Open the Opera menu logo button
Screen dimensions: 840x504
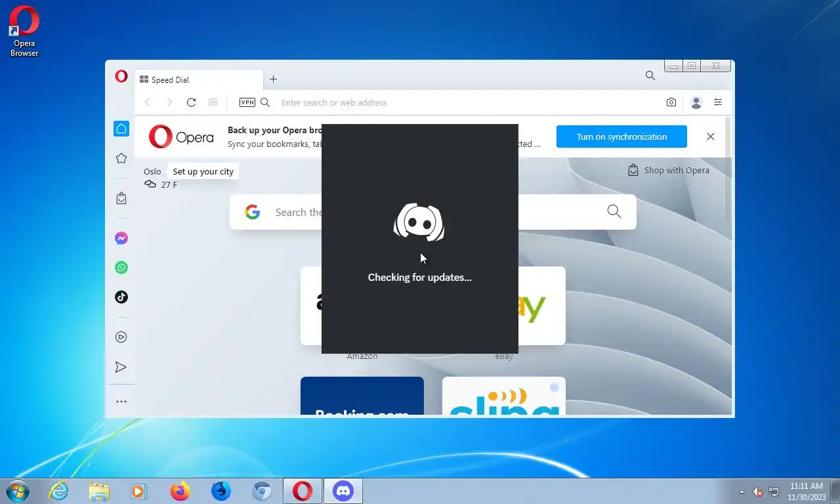pos(121,76)
